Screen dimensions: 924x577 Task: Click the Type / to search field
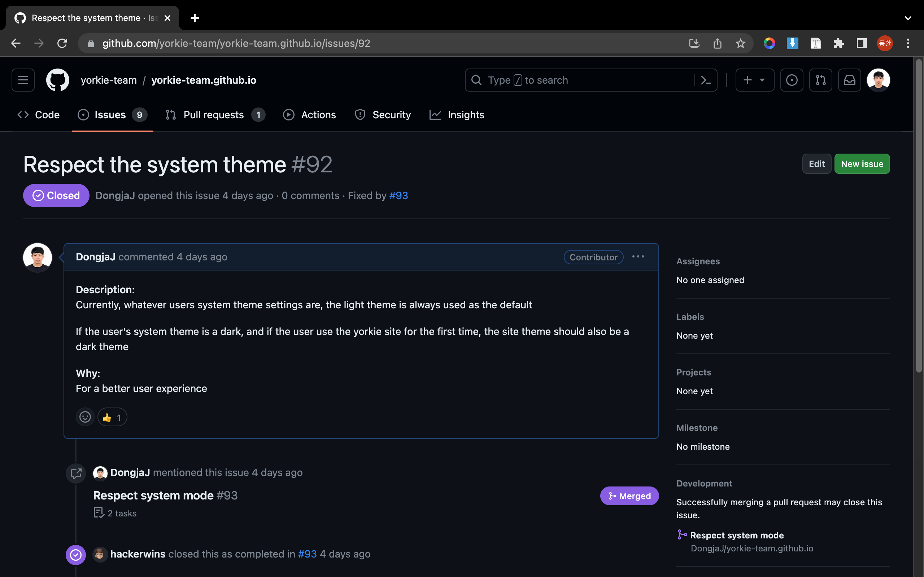coord(580,80)
